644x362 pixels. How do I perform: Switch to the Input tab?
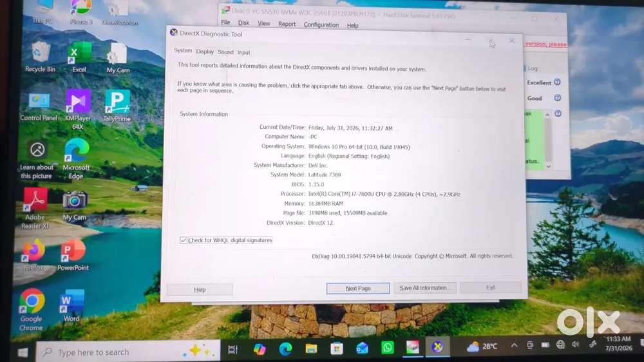click(x=243, y=53)
